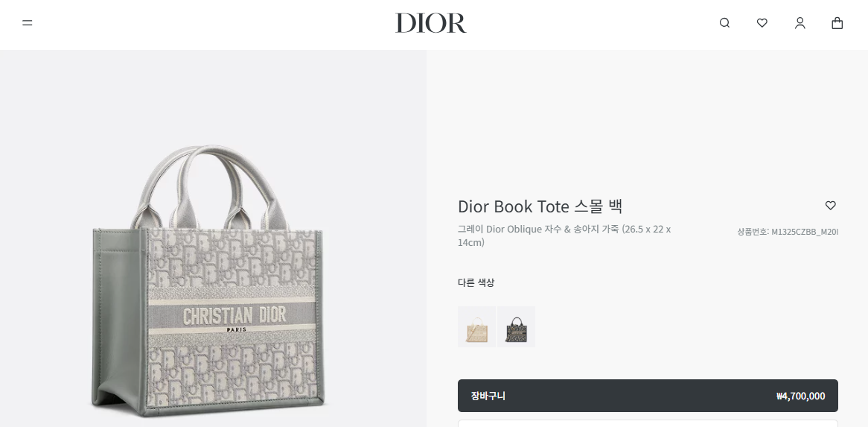Screen dimensions: 868x427
Task: Click the ₩4,700,000 price label
Action: point(800,396)
